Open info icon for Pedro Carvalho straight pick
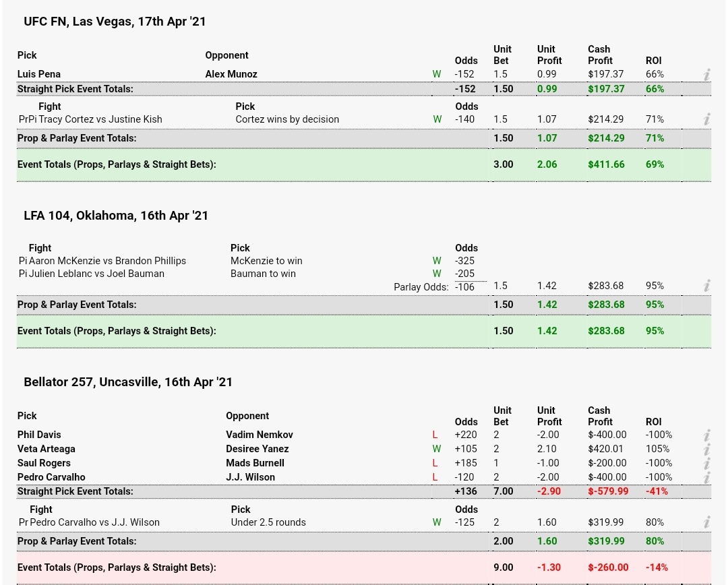728x585 pixels. click(x=706, y=477)
